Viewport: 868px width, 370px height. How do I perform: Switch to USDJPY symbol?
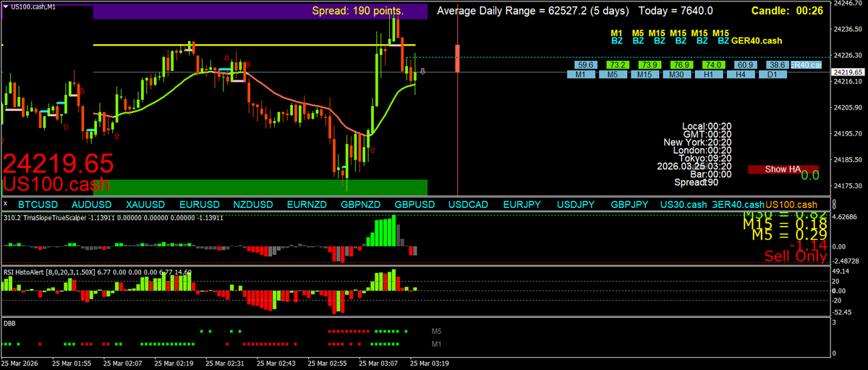(576, 205)
